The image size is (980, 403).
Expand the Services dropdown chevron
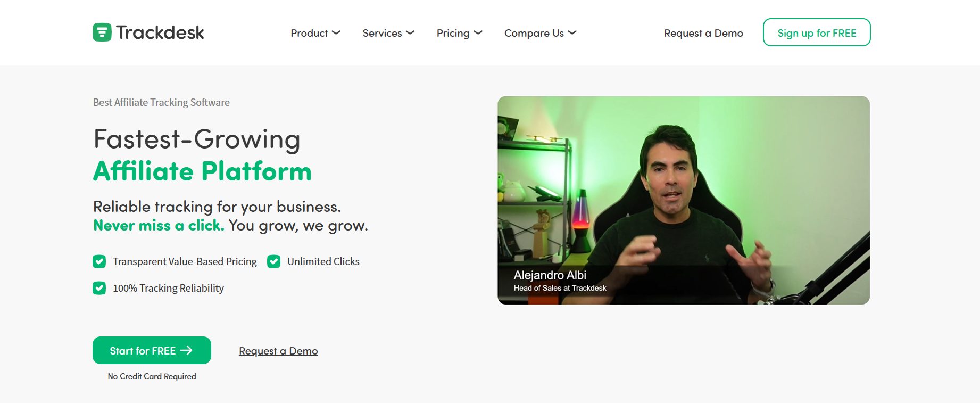click(x=410, y=33)
